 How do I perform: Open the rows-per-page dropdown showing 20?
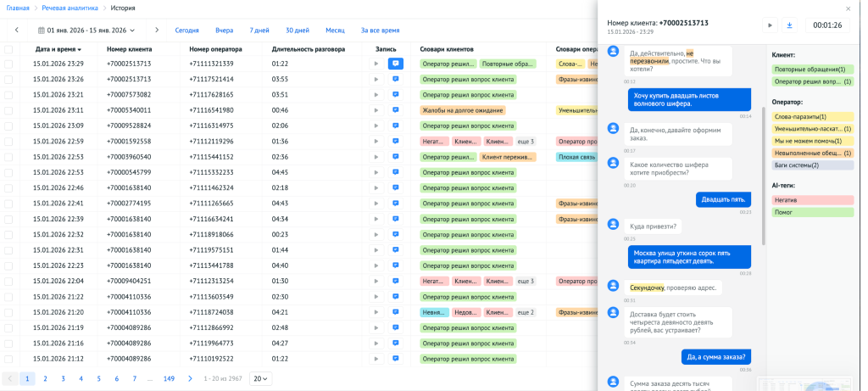tap(260, 378)
